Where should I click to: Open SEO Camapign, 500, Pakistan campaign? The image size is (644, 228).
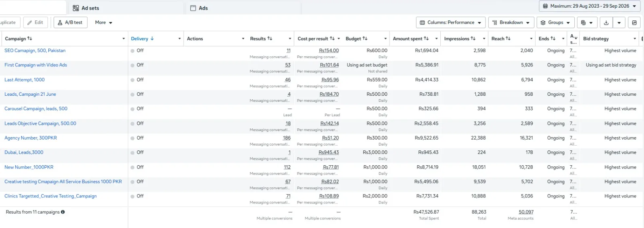35,51
